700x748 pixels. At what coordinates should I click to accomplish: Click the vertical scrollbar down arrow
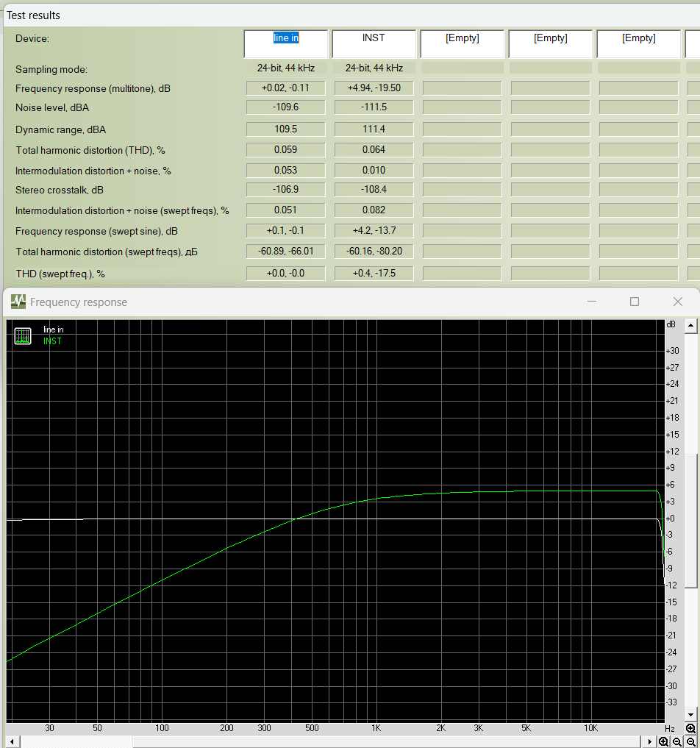point(691,715)
